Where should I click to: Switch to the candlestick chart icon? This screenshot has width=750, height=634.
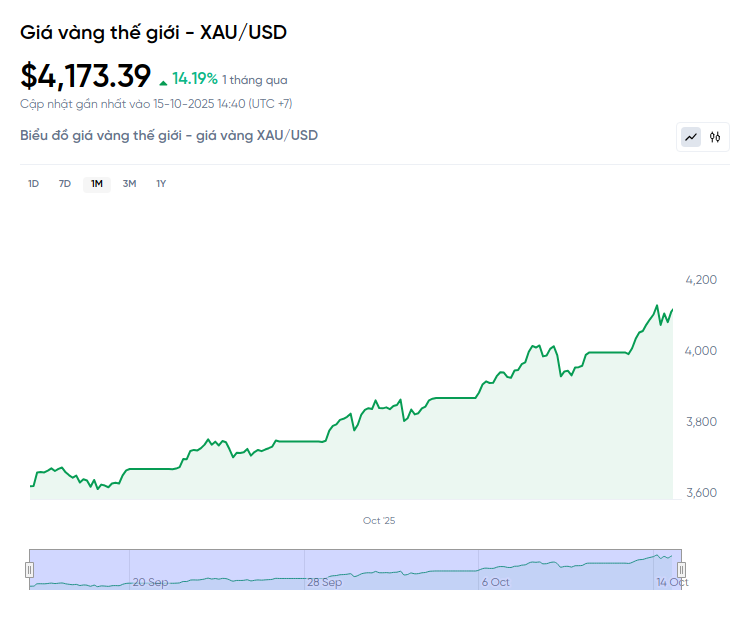715,137
